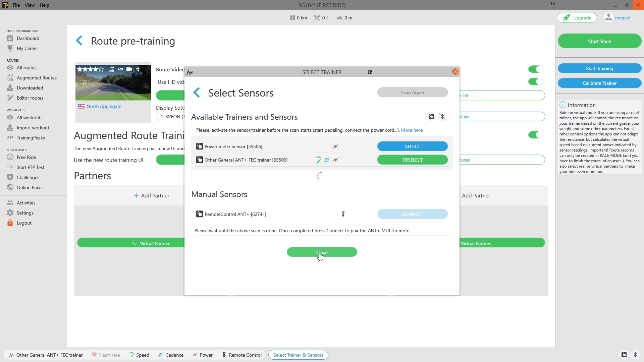Click the Upgrade button
This screenshot has height=362, width=644.
(577, 18)
